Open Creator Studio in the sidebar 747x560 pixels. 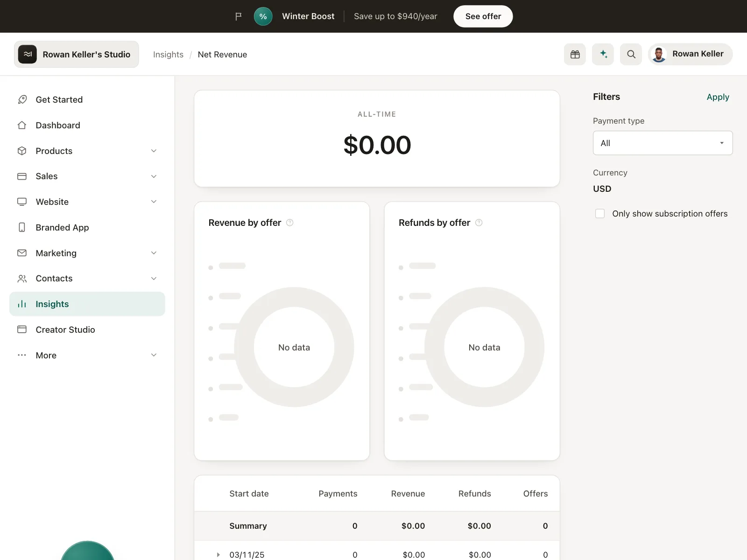[87, 329]
